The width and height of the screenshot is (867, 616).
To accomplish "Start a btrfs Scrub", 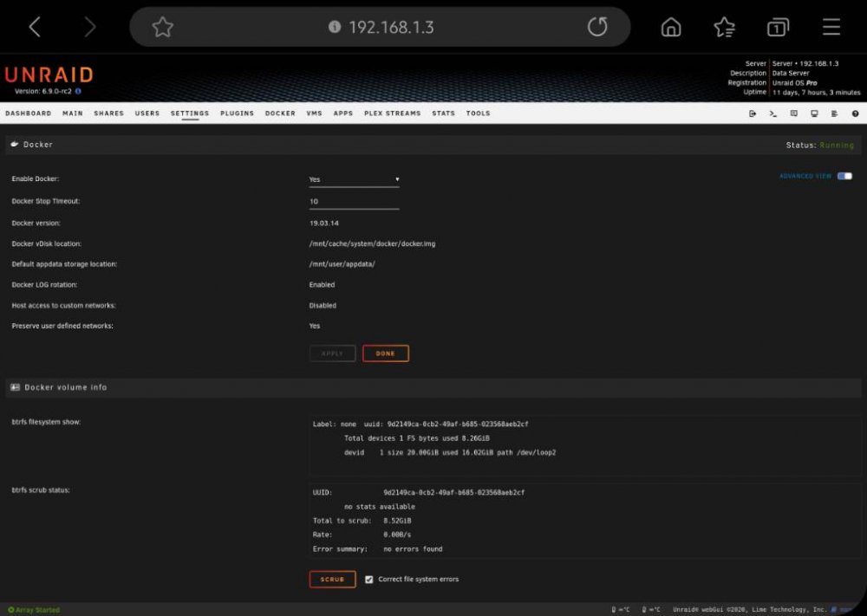I will coord(332,580).
